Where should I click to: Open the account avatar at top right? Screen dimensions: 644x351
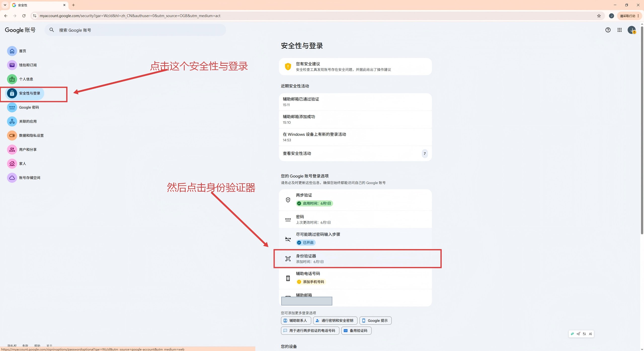point(632,30)
